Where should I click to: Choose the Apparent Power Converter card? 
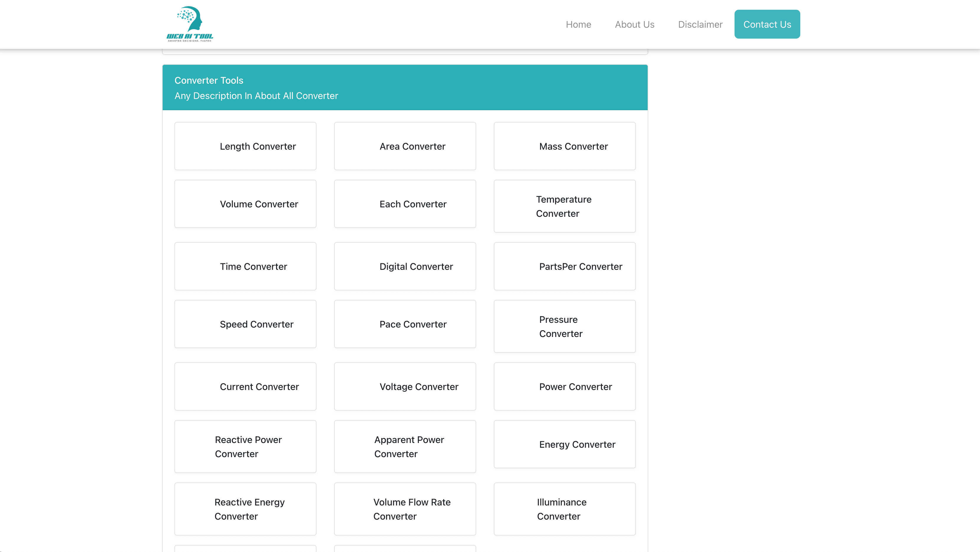pyautogui.click(x=405, y=447)
